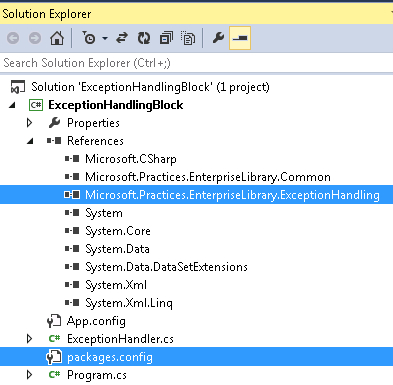Select System.Data.DataSetExtensions reference
Viewport: 393px width, 385px height.
(166, 267)
